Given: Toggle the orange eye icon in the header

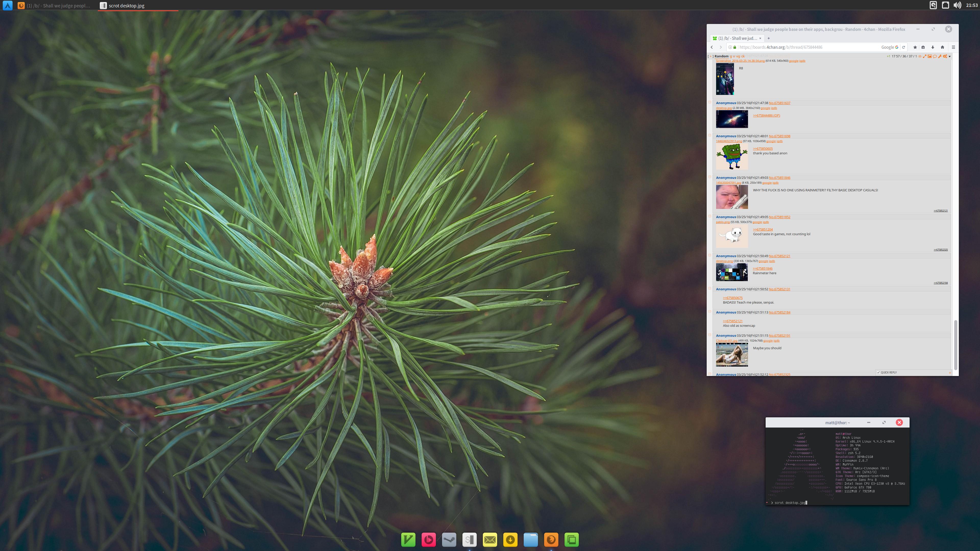Looking at the screenshot, I should click(x=920, y=56).
